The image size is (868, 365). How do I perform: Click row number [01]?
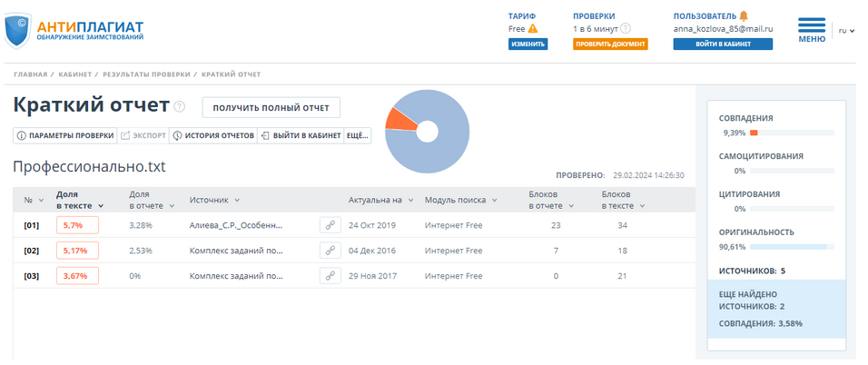pyautogui.click(x=32, y=225)
